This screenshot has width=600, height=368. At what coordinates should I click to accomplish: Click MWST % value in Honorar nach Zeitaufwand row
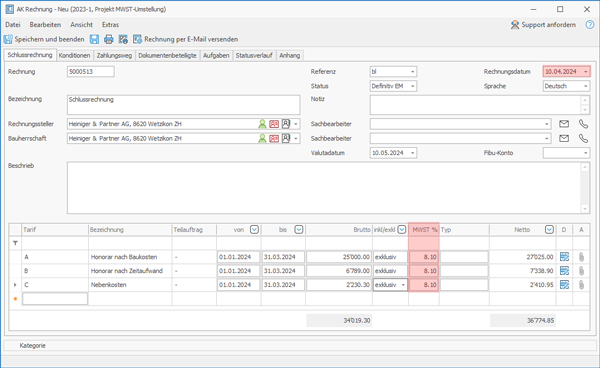pyautogui.click(x=424, y=271)
